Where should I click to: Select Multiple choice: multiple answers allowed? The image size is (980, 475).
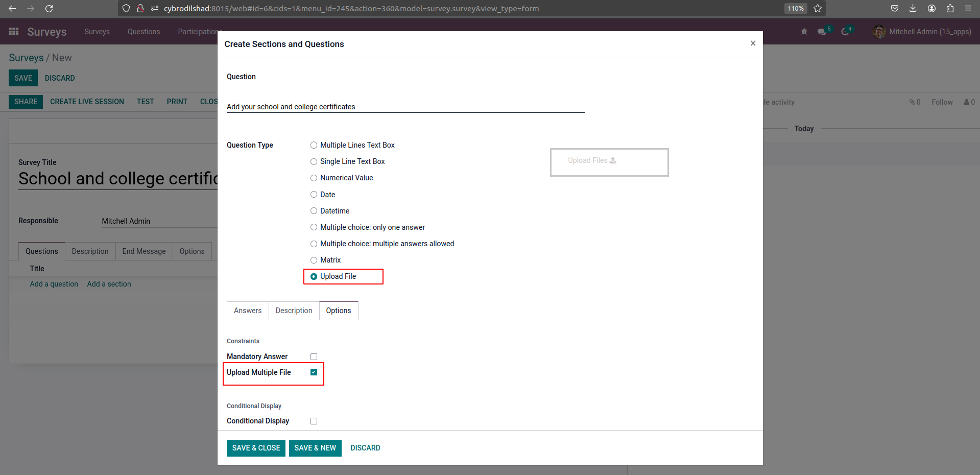(x=314, y=244)
